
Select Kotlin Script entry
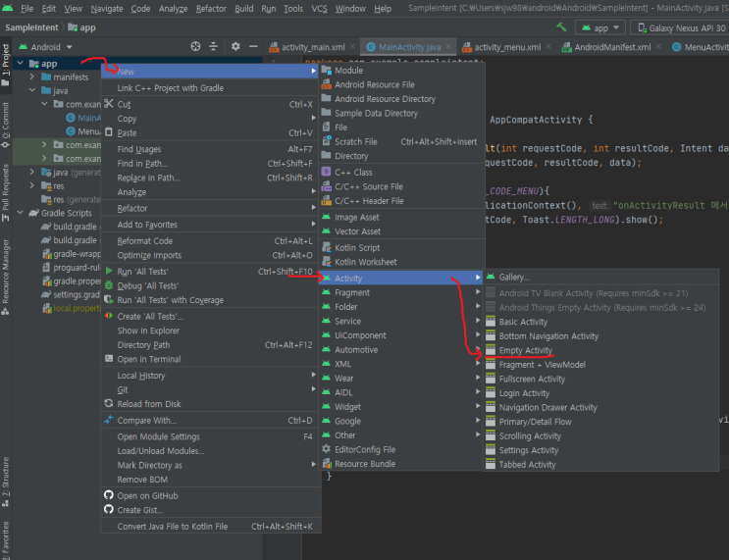401,247
